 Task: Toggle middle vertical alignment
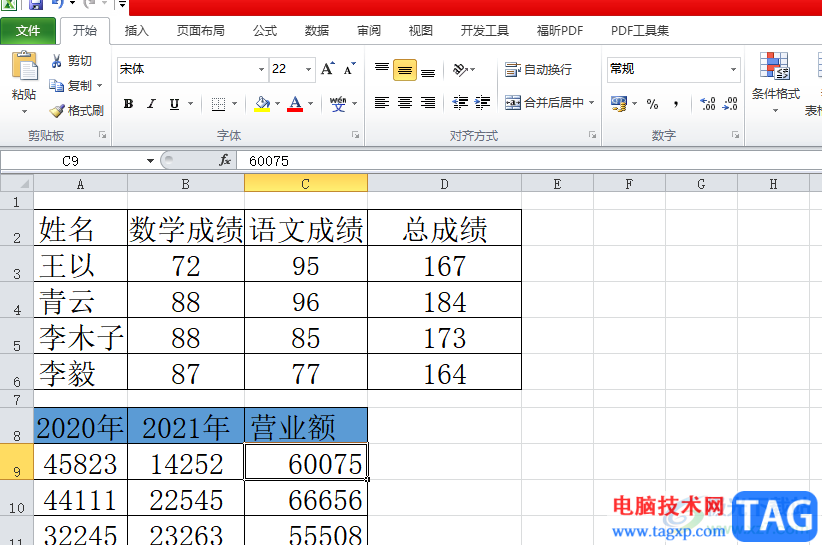tap(405, 70)
